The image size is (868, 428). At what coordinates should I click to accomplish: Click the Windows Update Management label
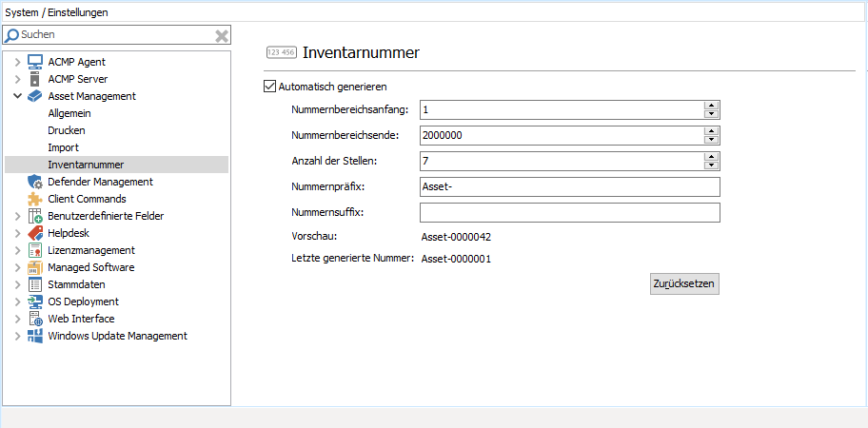(x=117, y=336)
